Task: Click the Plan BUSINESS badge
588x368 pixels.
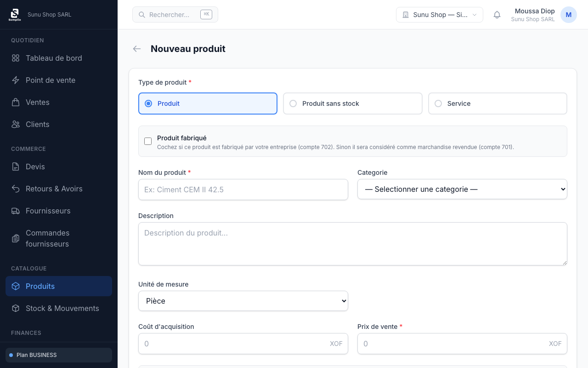Action: 58,355
